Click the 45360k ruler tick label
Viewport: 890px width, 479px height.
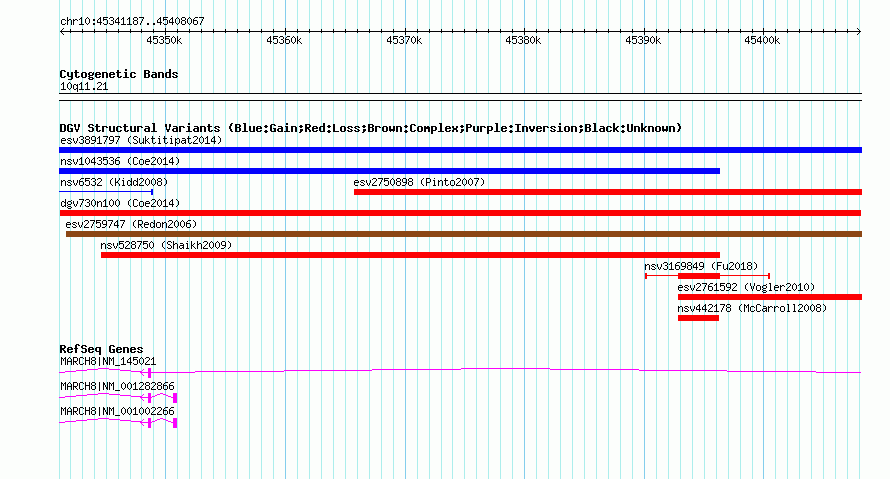(x=284, y=40)
